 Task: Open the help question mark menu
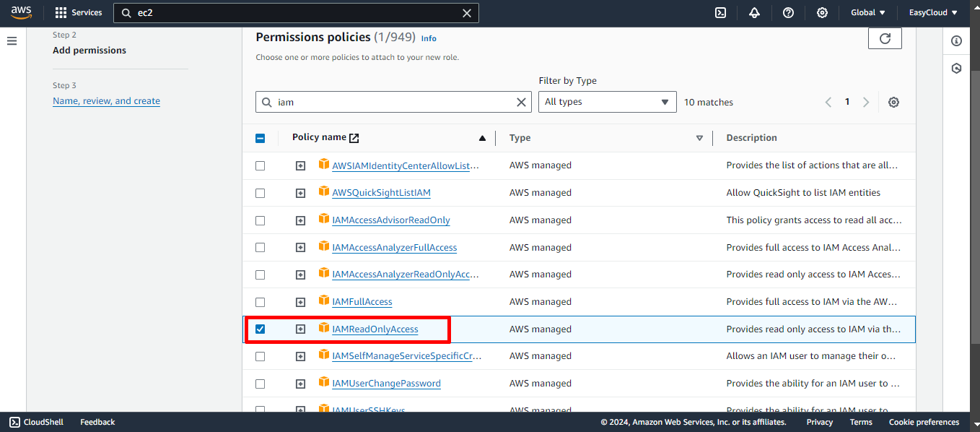point(788,12)
